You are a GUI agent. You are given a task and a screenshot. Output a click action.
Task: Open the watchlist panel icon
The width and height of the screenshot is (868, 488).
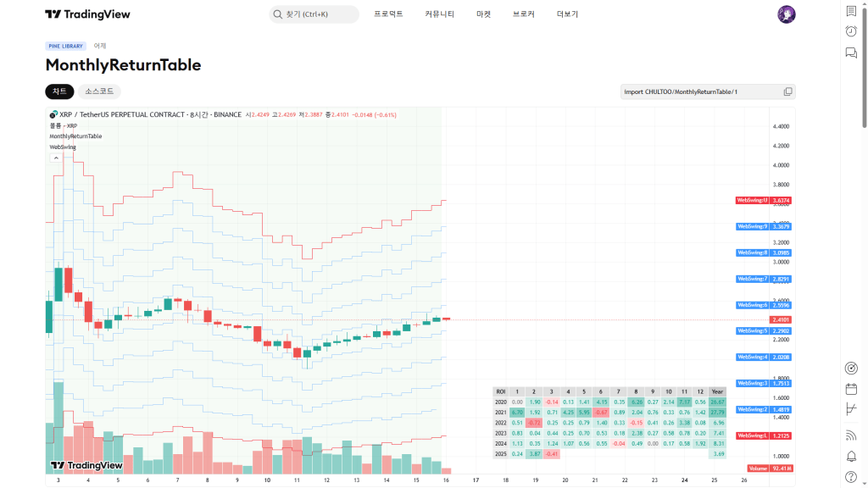tap(851, 11)
